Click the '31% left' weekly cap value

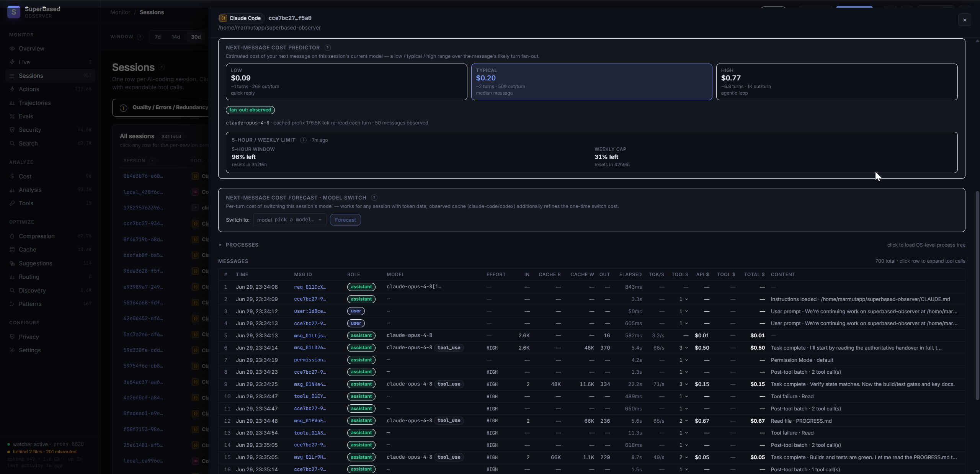point(606,157)
